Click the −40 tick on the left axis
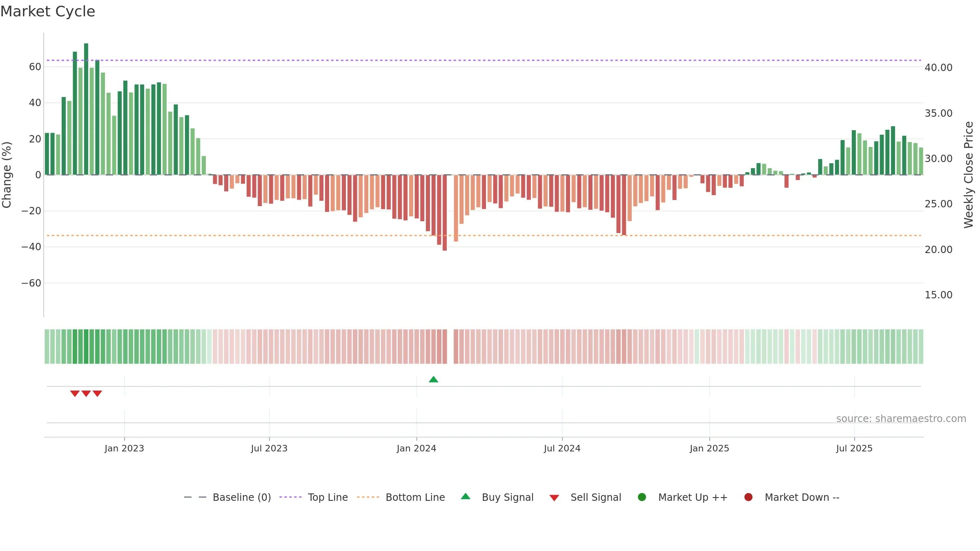 click(x=31, y=247)
